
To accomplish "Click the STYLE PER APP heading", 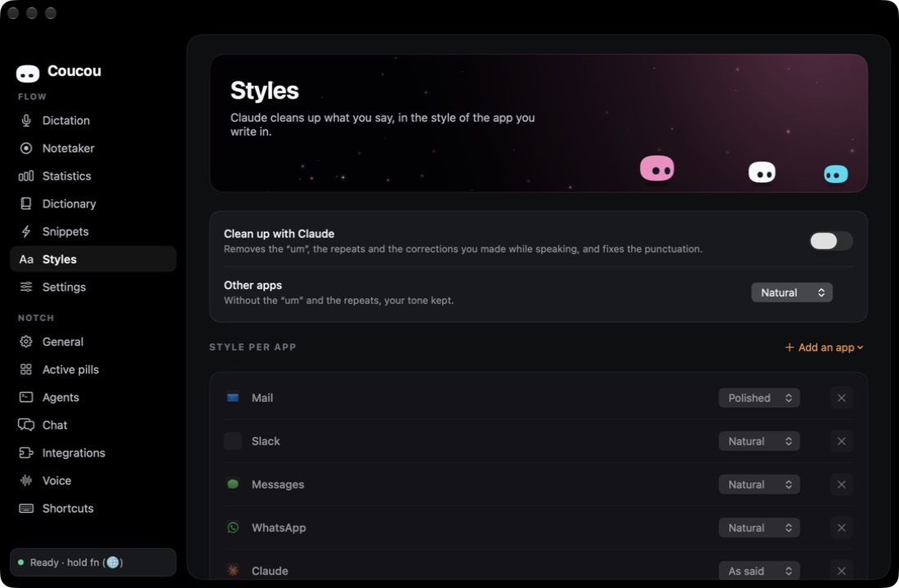I will coord(253,347).
